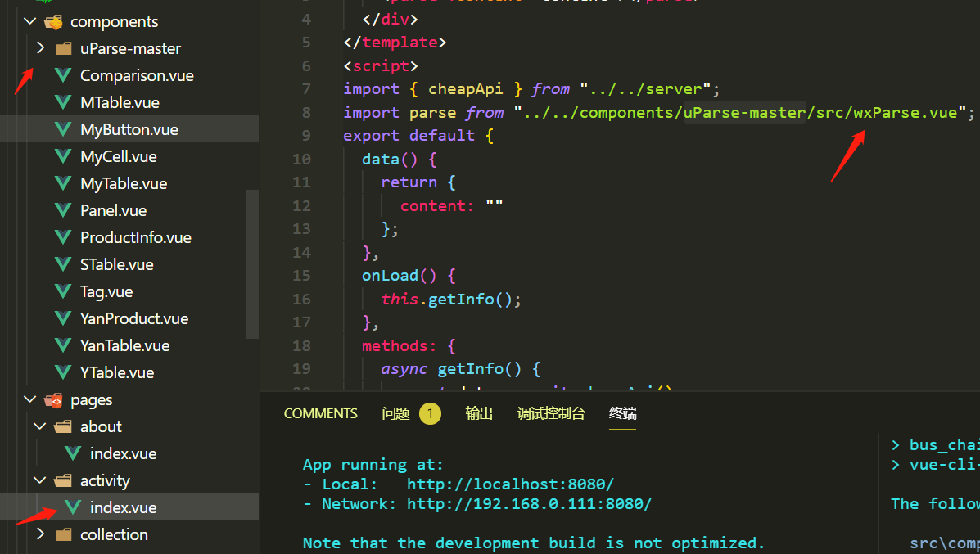This screenshot has width=980, height=554.
Task: Click the collection folder icon
Action: [63, 534]
